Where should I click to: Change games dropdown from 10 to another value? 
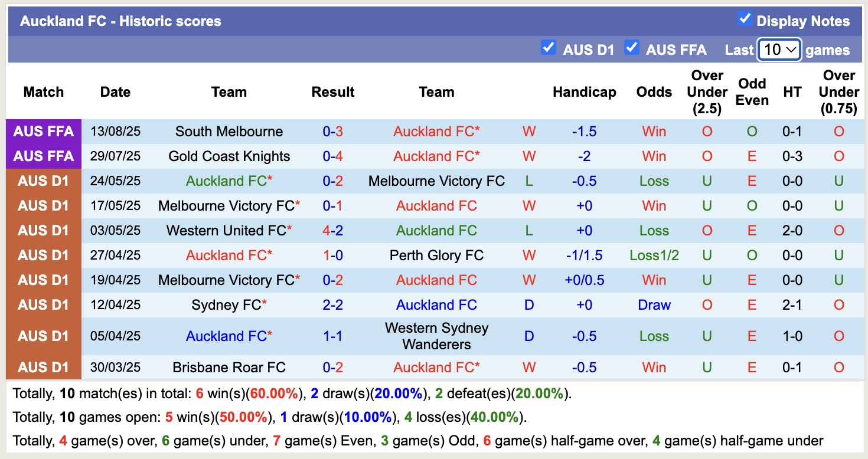pos(778,50)
